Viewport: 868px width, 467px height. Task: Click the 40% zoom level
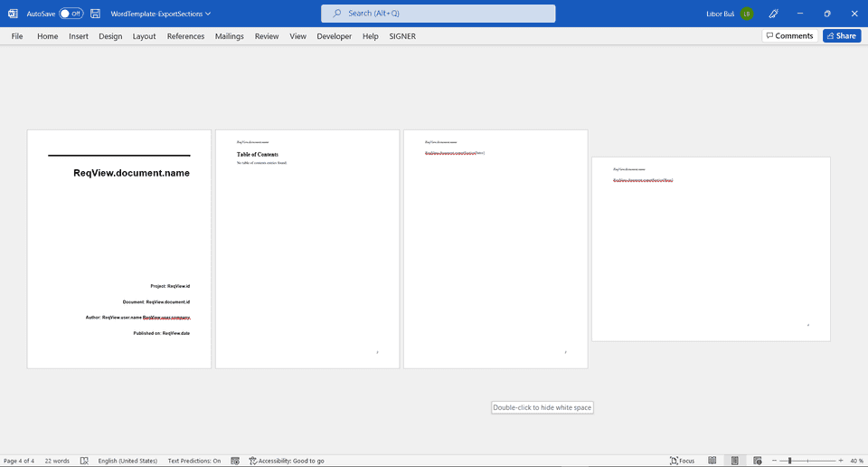tap(856, 461)
